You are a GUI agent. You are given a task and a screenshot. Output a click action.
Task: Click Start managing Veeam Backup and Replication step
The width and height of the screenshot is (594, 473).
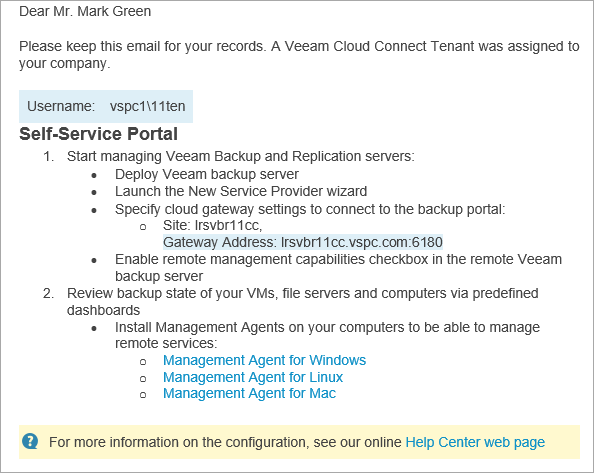(x=241, y=156)
